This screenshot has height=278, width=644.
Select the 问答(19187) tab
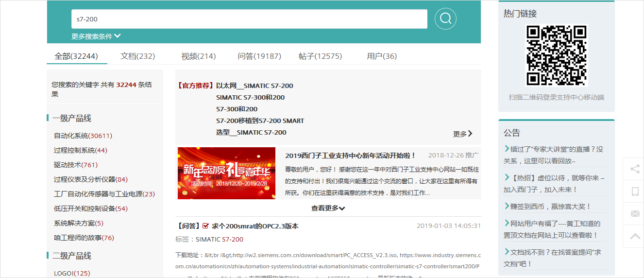[x=259, y=56]
